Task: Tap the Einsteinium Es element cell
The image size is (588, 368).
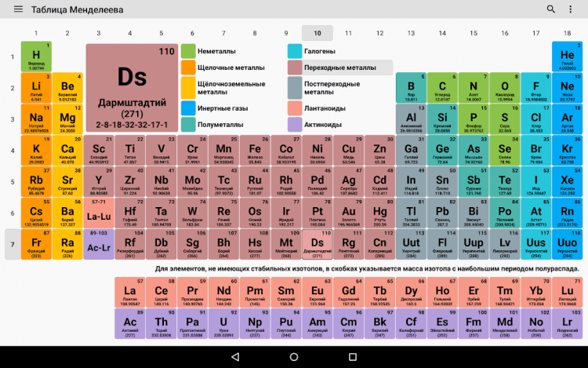Action: pyautogui.click(x=442, y=324)
